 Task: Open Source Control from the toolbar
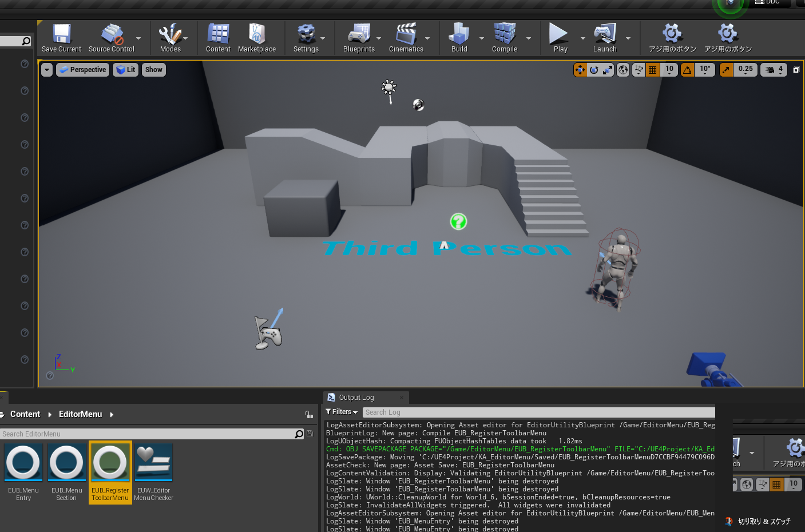point(112,38)
